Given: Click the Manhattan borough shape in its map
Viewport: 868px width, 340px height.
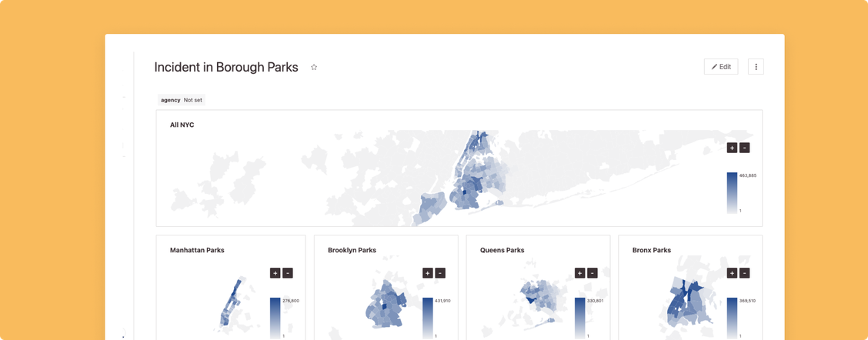Looking at the screenshot, I should [230, 302].
